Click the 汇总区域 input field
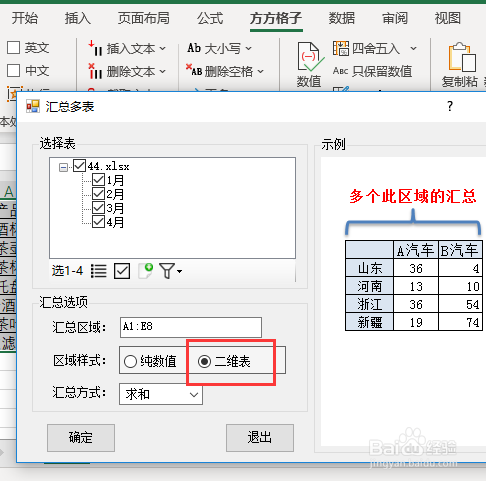 click(x=191, y=327)
